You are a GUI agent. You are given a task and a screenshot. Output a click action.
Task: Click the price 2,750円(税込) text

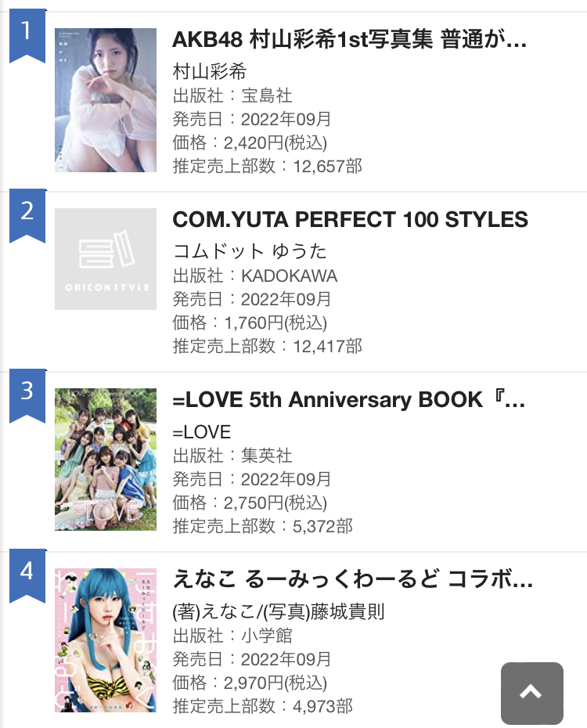[x=250, y=503]
